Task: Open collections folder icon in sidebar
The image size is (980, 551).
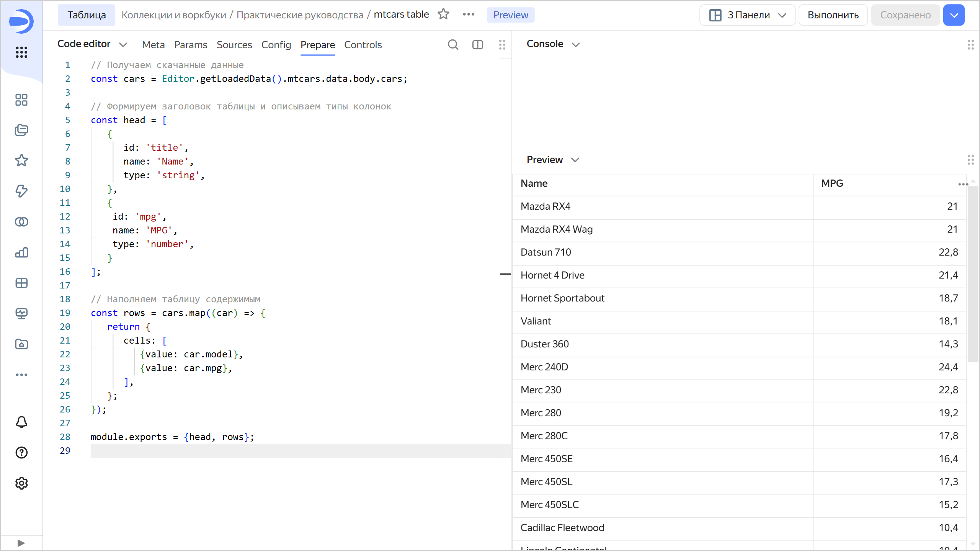Action: tap(21, 130)
